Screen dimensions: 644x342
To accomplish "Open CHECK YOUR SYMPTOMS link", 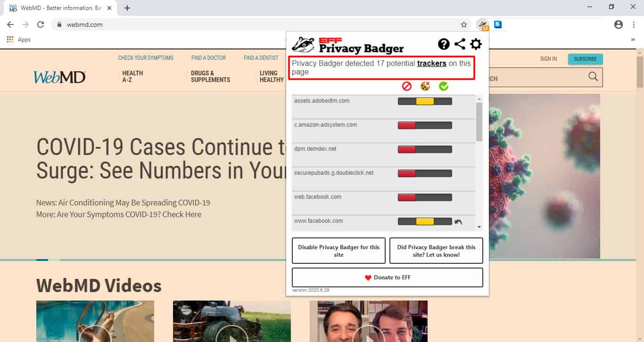I will 146,58.
